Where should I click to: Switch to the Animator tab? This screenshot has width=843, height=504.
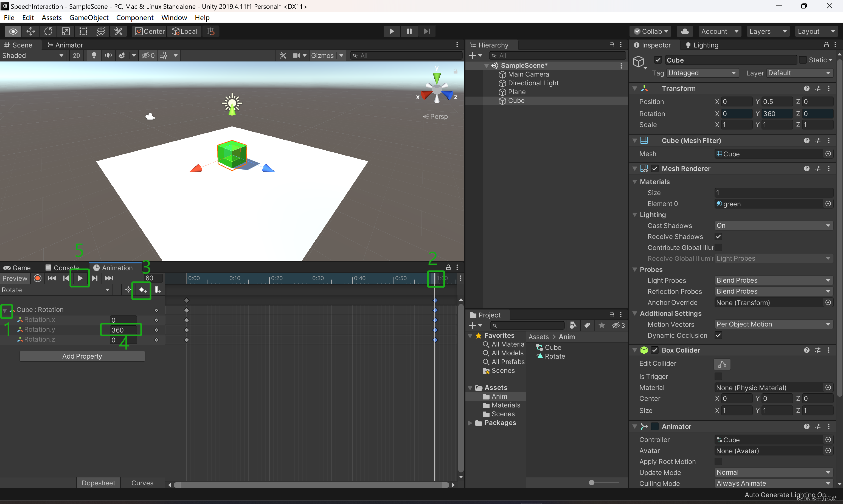coord(65,45)
